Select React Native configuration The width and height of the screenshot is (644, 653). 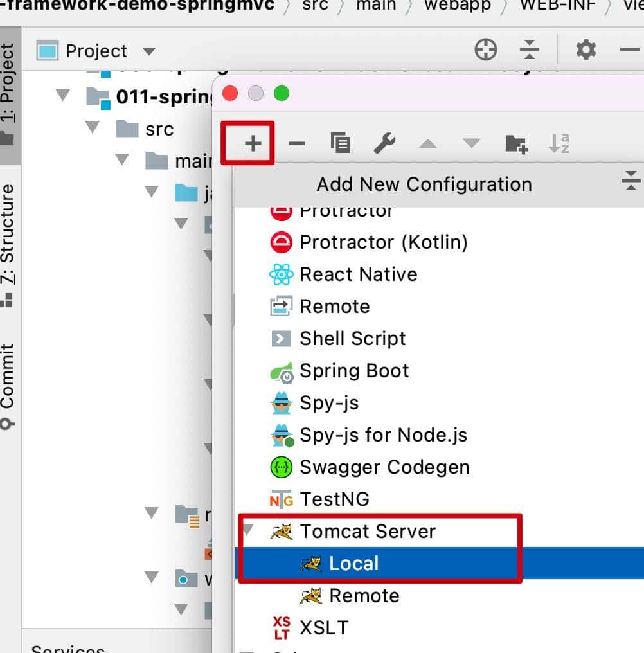(440, 274)
